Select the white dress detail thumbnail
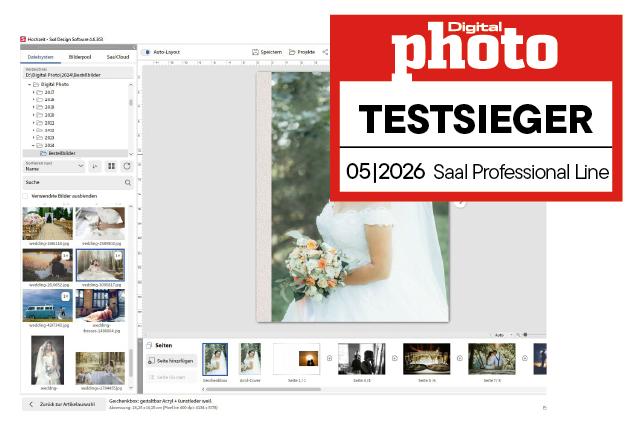The image size is (634, 423). pos(100,223)
